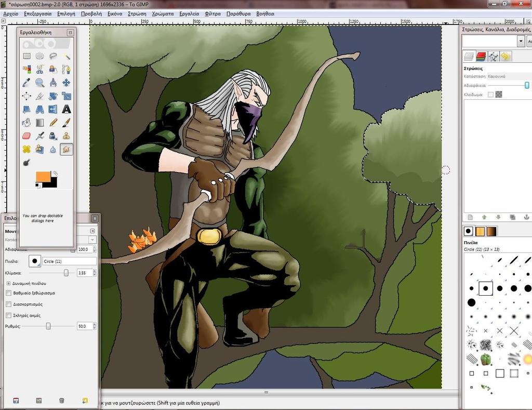Select the Perspective tool
The width and height of the screenshot is (532, 410).
pyautogui.click(x=39, y=109)
